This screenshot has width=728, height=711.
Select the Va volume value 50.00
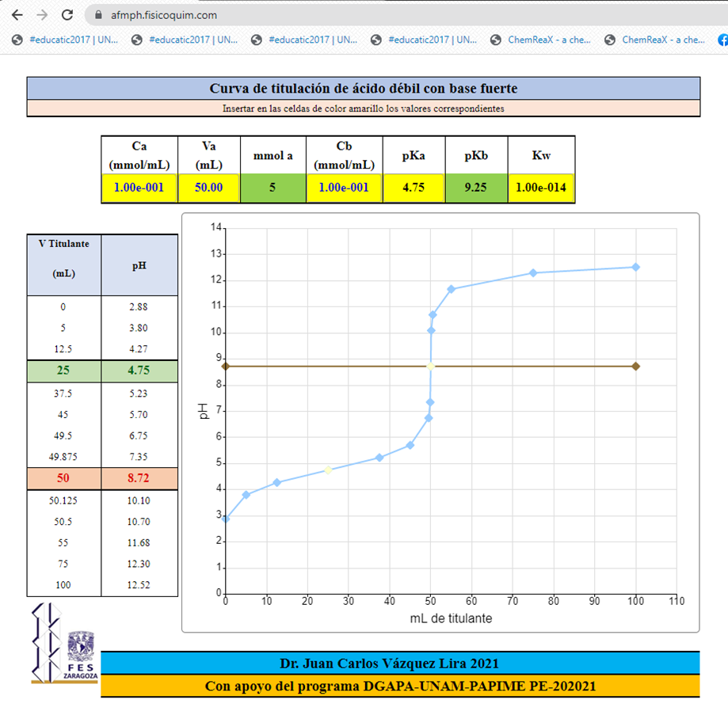[208, 188]
